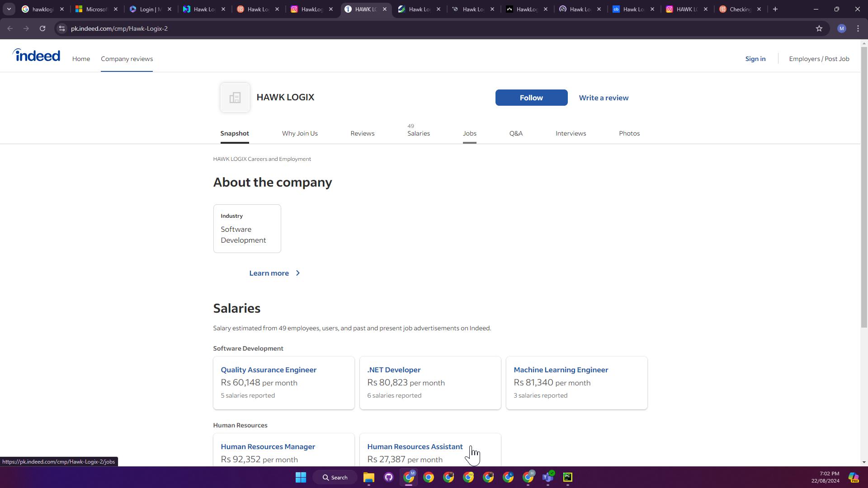The width and height of the screenshot is (868, 488).
Task: Click the 'Software Development' category heading
Action: pyautogui.click(x=248, y=348)
